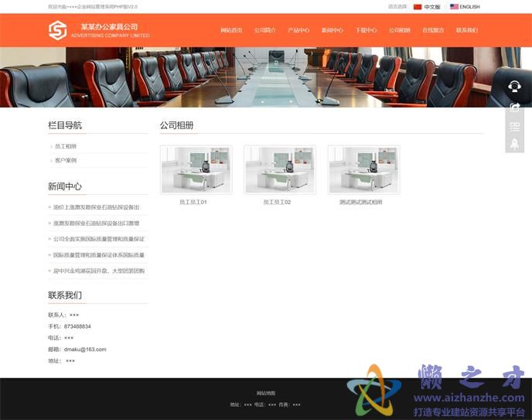This screenshot has height=420, width=532.
Task: Select 员工相册 in sidebar navigation
Action: pyautogui.click(x=66, y=146)
